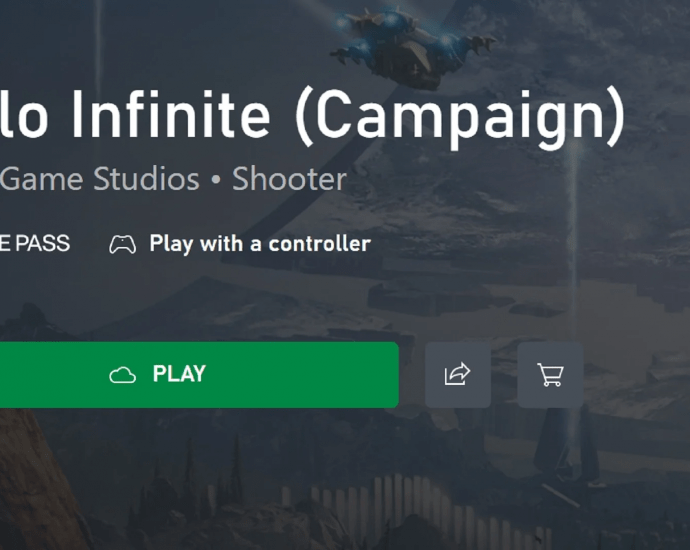The image size is (690, 550).
Task: Click the word "Infinite" in the heading
Action: pyautogui.click(x=171, y=114)
